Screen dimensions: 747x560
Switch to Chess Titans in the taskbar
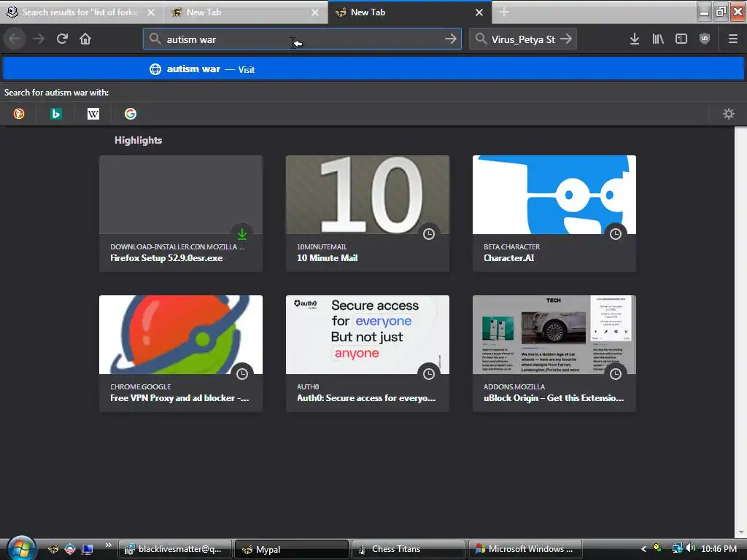click(x=408, y=549)
